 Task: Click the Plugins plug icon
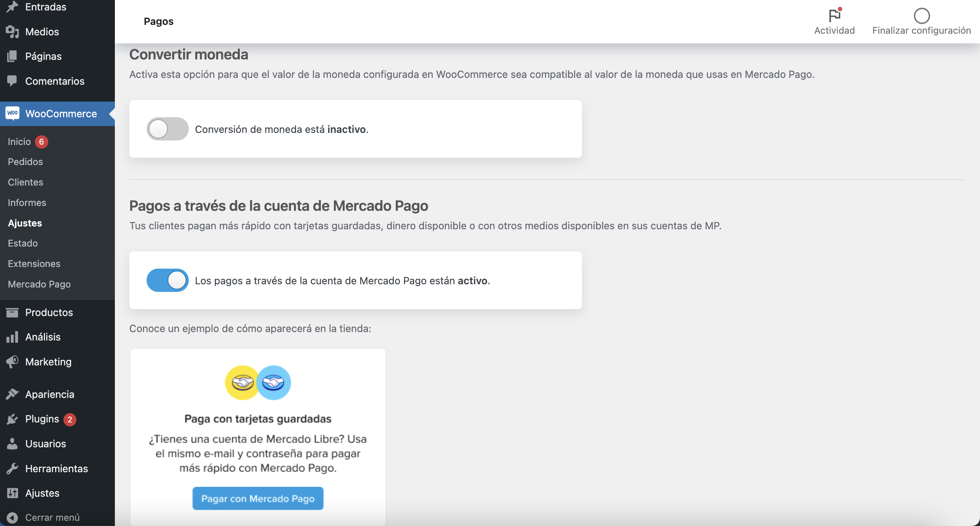[x=12, y=419]
